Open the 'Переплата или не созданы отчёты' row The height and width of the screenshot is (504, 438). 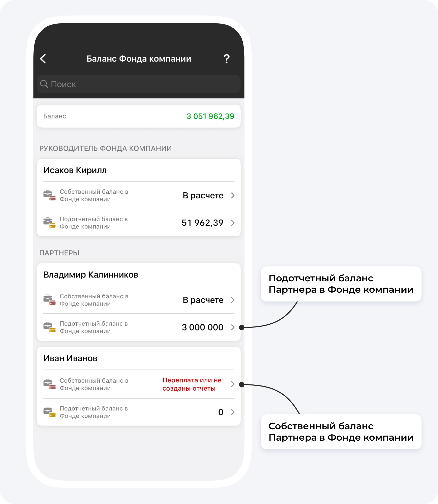coord(139,384)
